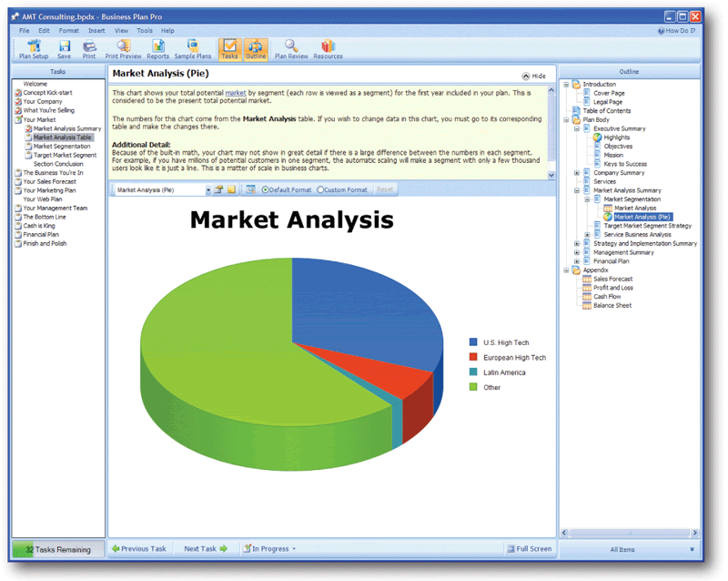728x581 pixels.
Task: Click the 32 Tasks Remaining progress bar
Action: pyautogui.click(x=58, y=549)
